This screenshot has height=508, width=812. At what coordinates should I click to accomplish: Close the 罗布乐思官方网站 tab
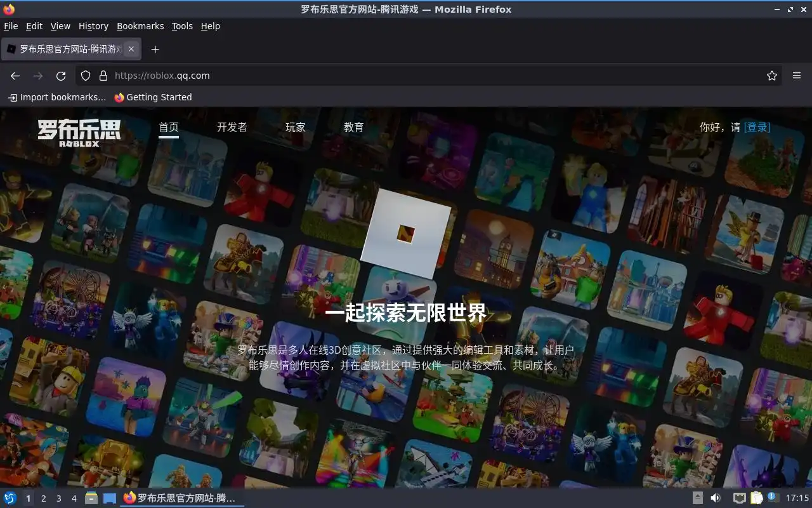click(131, 49)
